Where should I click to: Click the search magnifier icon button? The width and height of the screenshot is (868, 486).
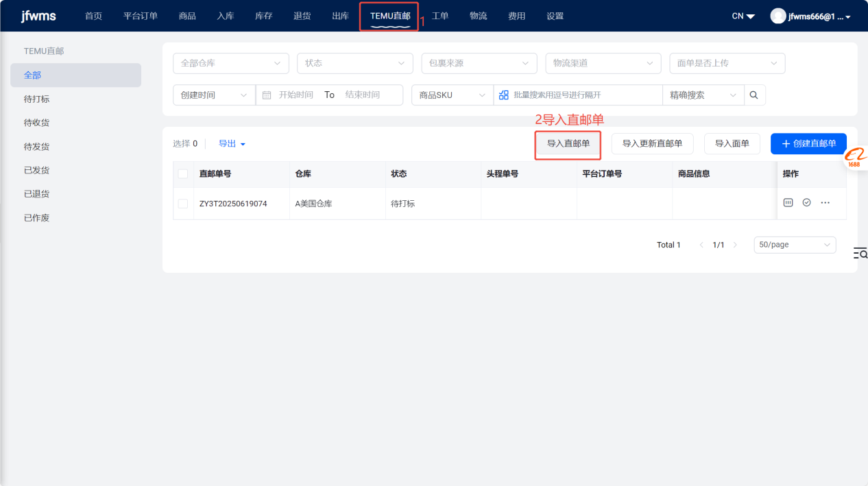(755, 95)
